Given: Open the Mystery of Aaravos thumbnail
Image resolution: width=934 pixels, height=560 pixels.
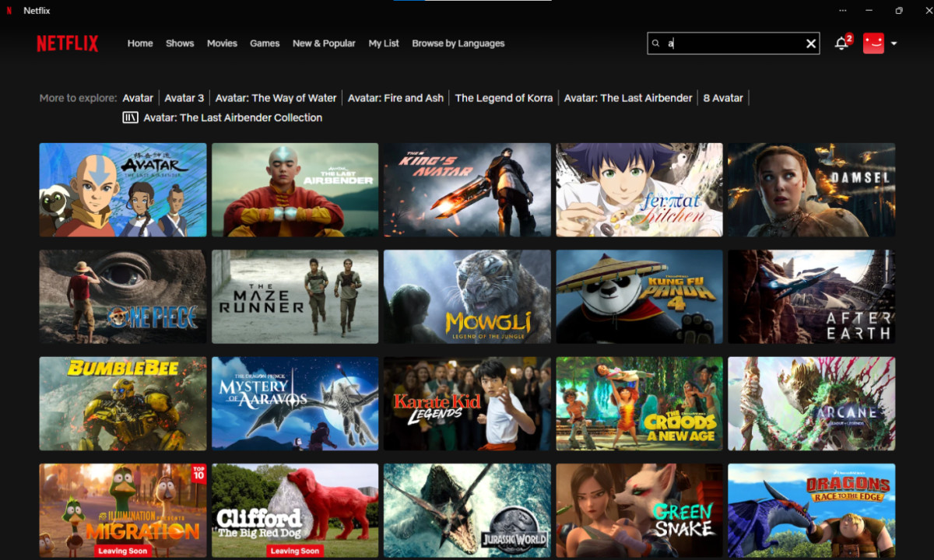Looking at the screenshot, I should point(295,404).
